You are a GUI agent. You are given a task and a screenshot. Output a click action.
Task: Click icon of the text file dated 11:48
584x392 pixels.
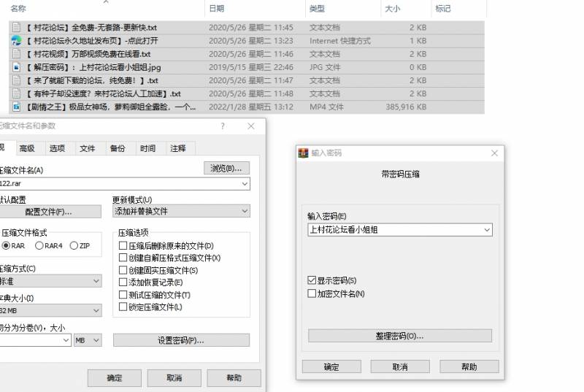tap(16, 93)
